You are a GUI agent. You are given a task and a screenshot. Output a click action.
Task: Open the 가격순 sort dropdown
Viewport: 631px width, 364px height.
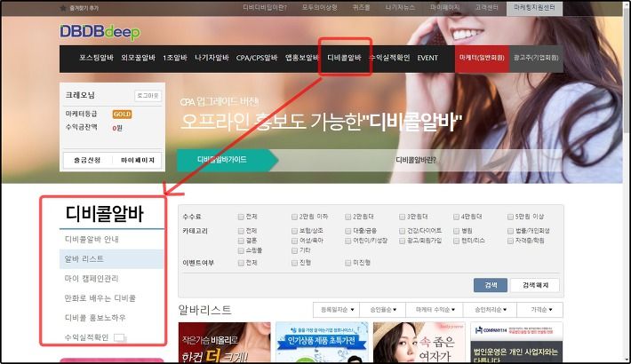(x=541, y=310)
